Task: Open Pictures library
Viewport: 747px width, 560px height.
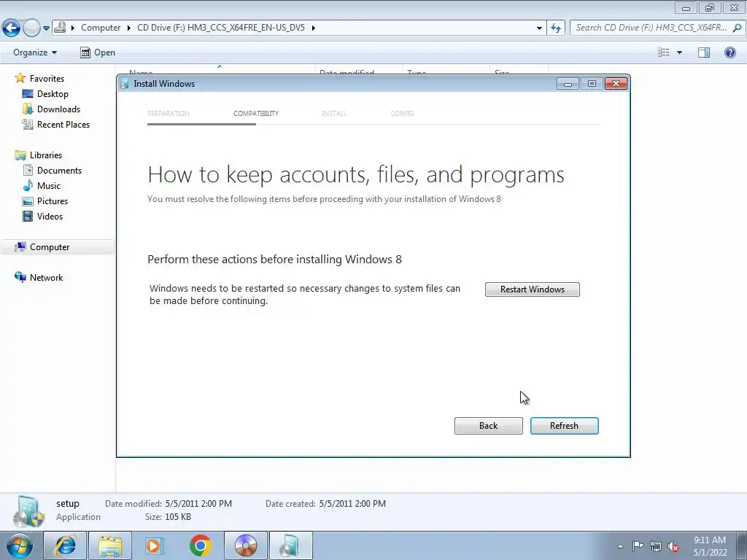Action: [53, 201]
